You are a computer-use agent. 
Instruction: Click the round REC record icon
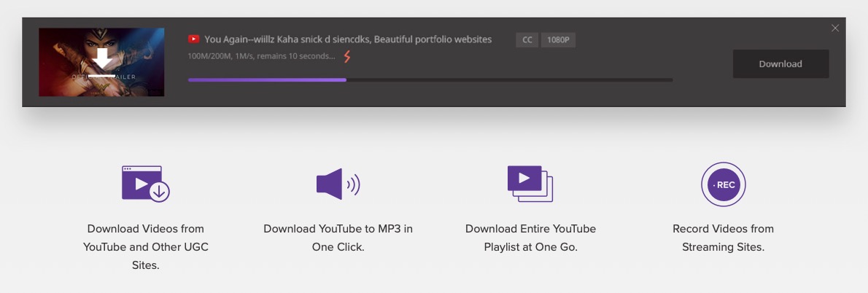(723, 184)
